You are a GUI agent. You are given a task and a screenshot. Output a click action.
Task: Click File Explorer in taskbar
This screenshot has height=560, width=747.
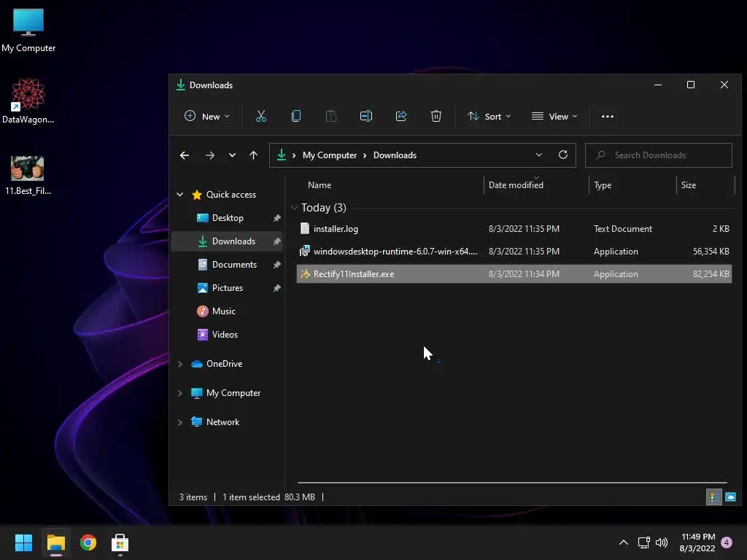click(x=55, y=542)
